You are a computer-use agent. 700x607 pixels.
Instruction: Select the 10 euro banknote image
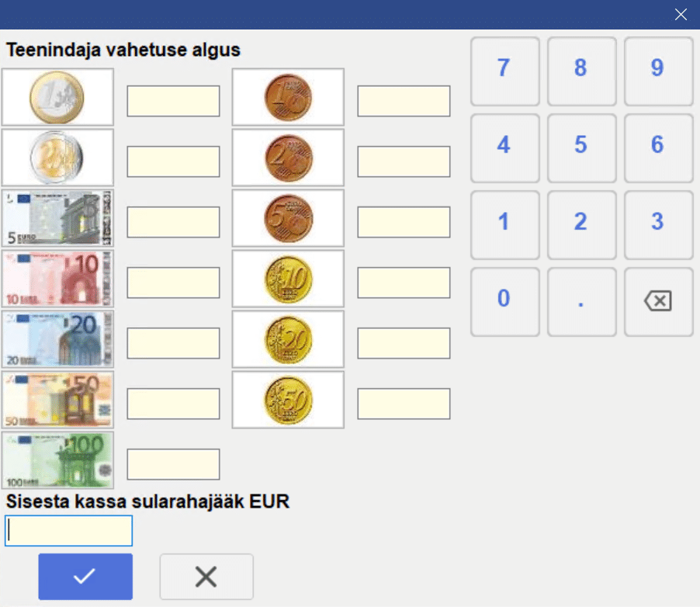point(57,279)
